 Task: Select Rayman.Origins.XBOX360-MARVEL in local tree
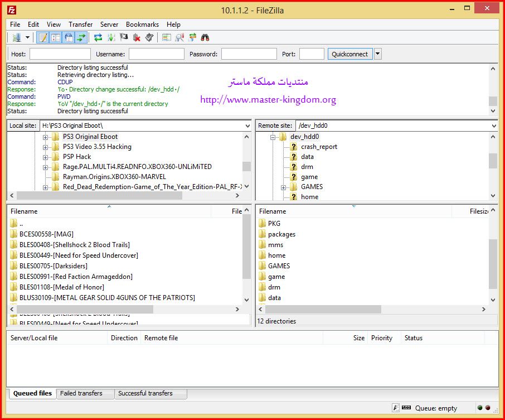tap(114, 177)
